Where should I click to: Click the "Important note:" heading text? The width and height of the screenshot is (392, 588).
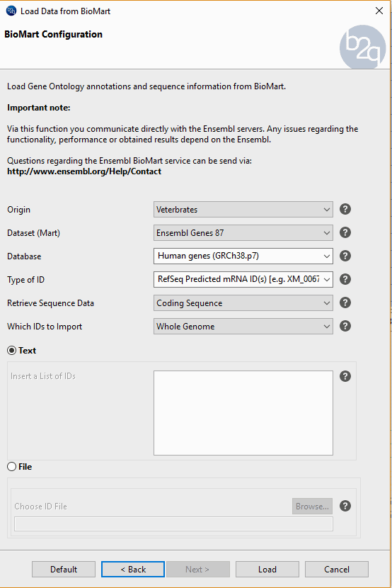point(39,108)
